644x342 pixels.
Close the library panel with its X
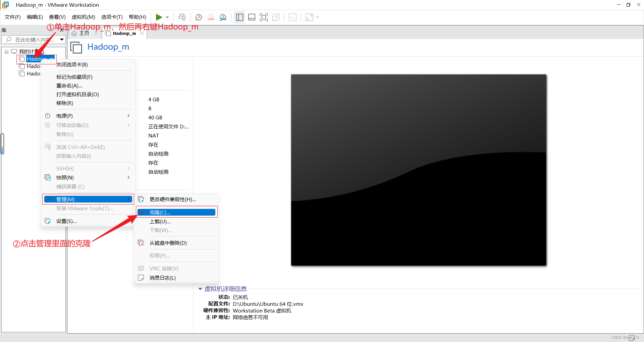62,30
